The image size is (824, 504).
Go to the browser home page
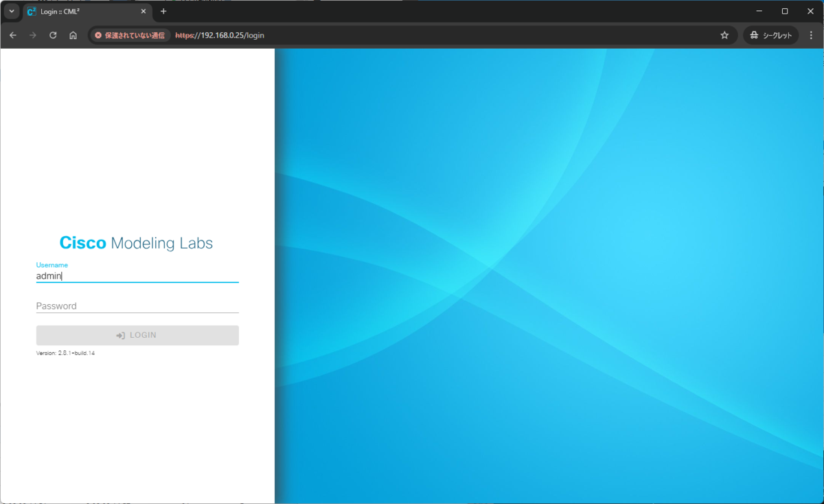point(73,35)
